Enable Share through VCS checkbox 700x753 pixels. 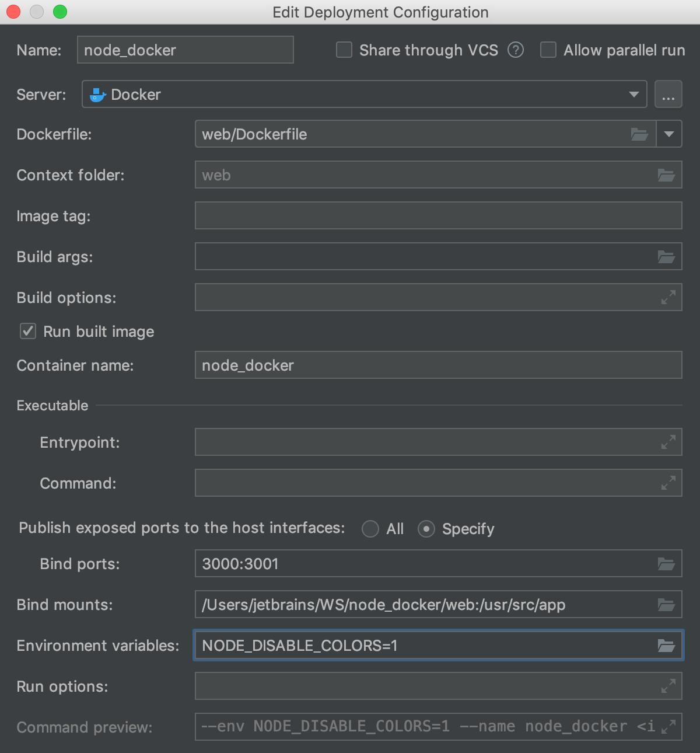coord(344,50)
